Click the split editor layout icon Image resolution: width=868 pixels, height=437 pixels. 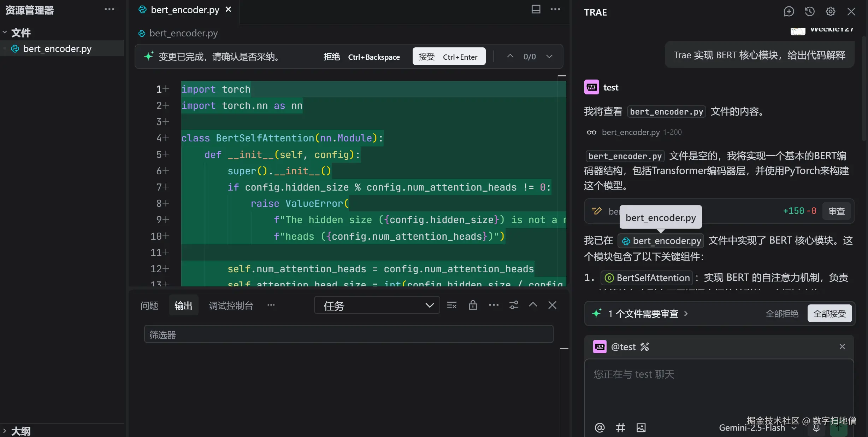[536, 10]
